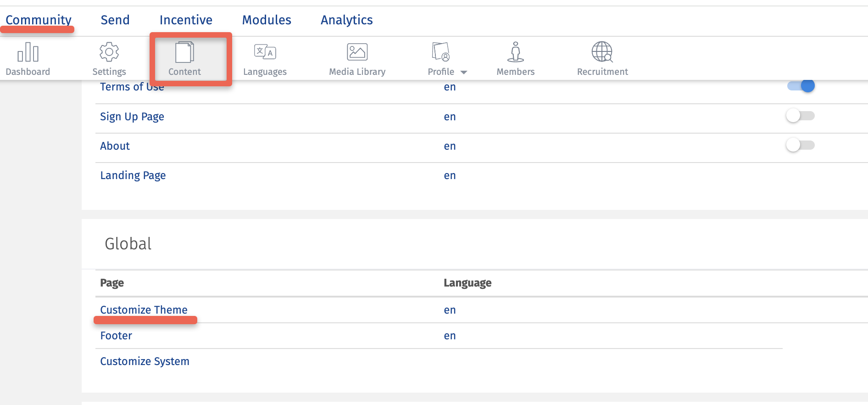Select the Content pages icon
The height and width of the screenshot is (405, 868).
pos(184,52)
